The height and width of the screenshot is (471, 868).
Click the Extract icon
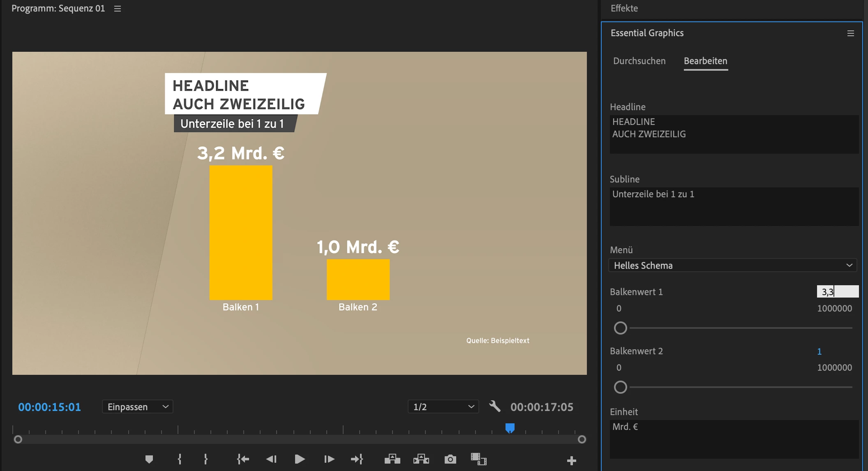pos(421,459)
